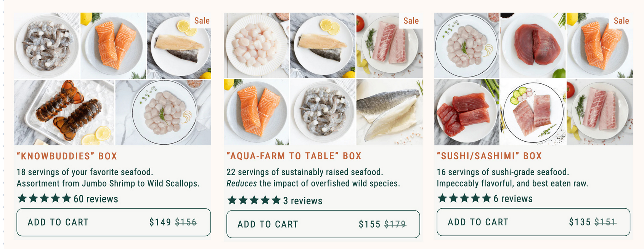
Task: View the 6 reviews for Sushi/Sashimi Box
Action: click(513, 199)
